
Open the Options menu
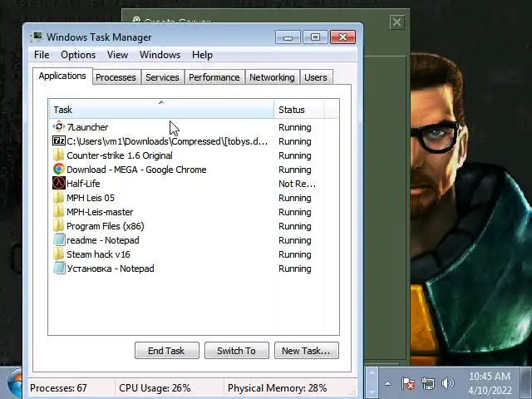(78, 55)
